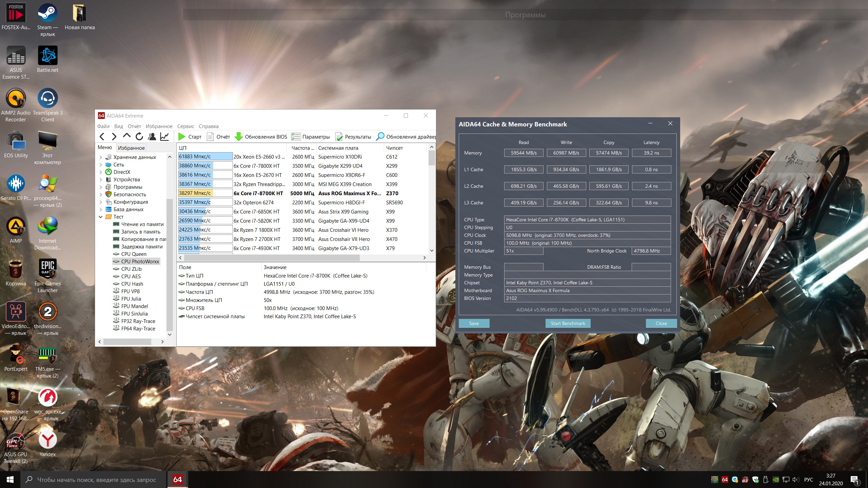This screenshot has width=868, height=488.
Task: Click AIDA64 icon in taskbar
Action: [177, 479]
